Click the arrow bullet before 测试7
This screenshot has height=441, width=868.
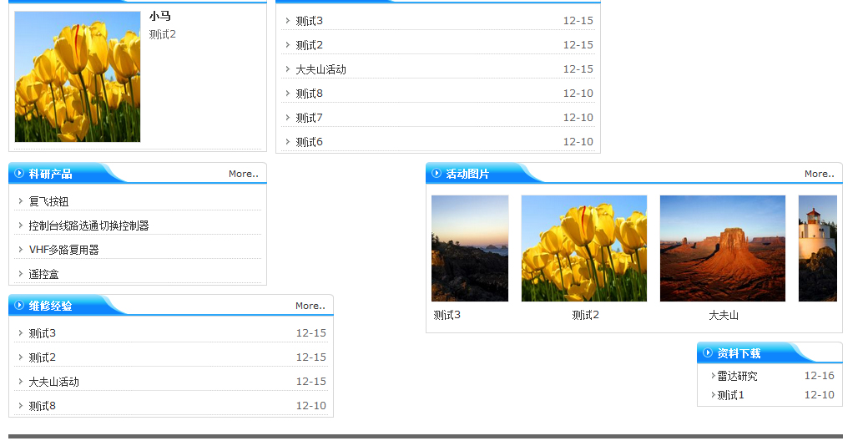coord(287,118)
